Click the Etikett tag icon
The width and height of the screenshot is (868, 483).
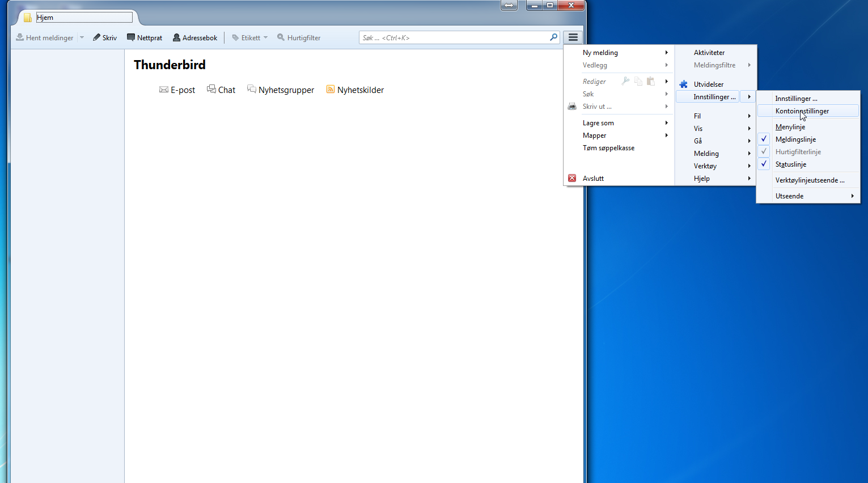point(235,37)
